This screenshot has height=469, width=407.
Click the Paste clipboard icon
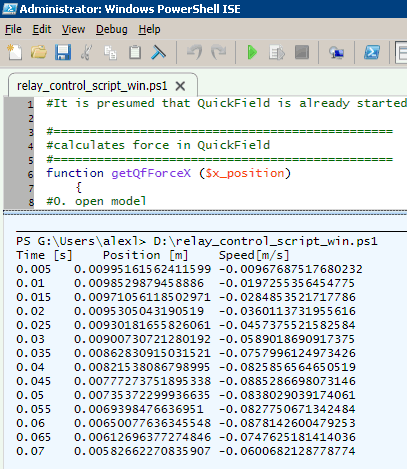click(x=135, y=52)
